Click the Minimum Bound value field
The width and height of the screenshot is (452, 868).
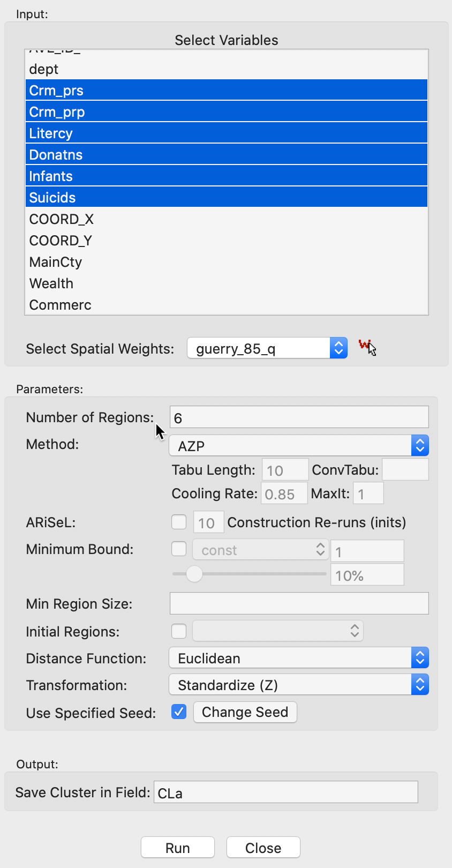coord(367,551)
